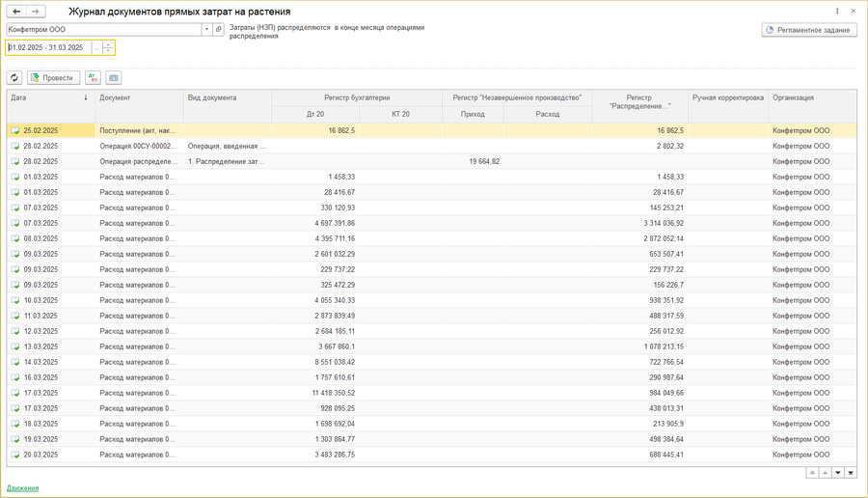
Task: Click the document icon of 25.02.2025 row
Action: click(15, 130)
